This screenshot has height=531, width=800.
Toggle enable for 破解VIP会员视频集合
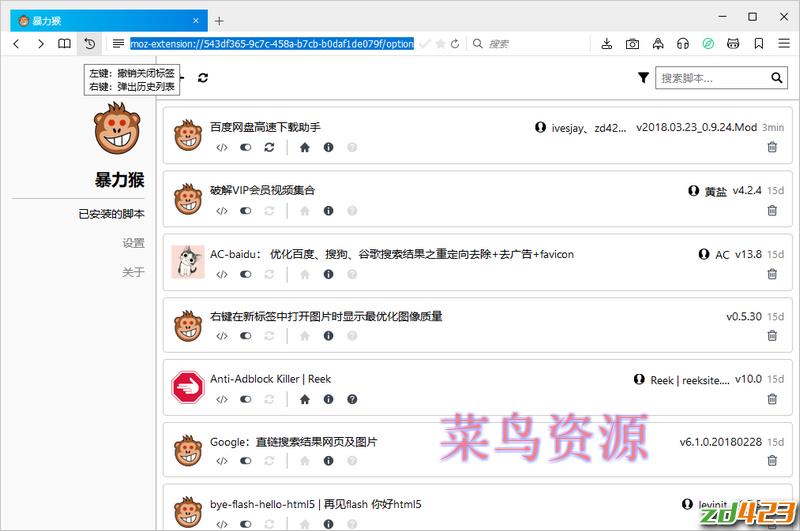coord(246,211)
